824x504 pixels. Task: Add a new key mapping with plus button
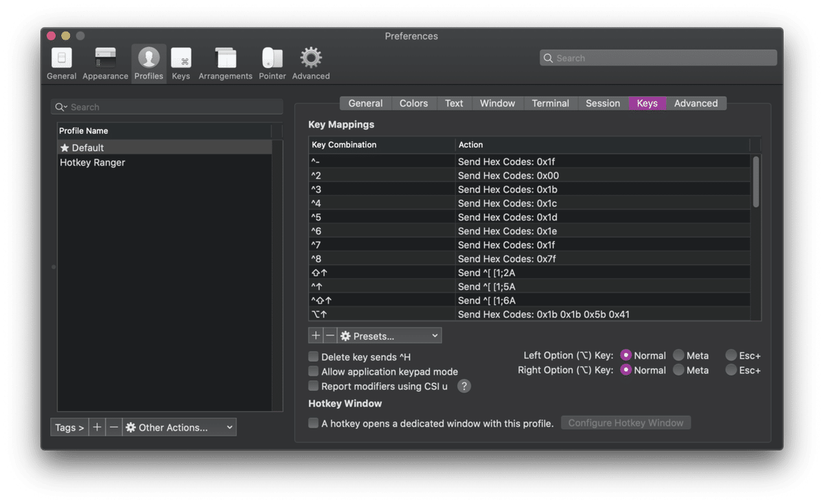click(x=316, y=336)
